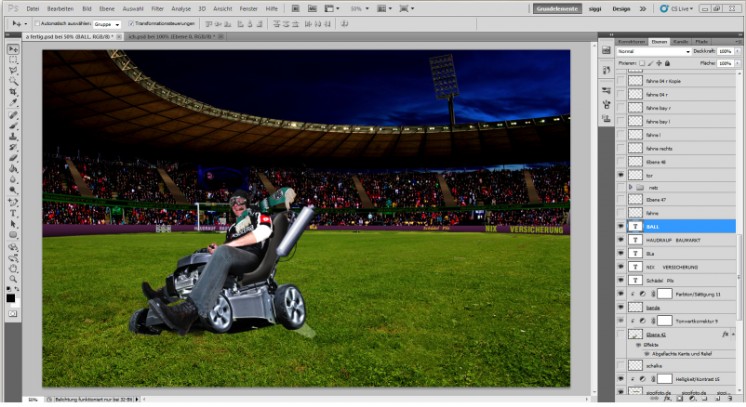746x407 pixels.
Task: Select the Type tool in toolbox
Action: [x=13, y=212]
